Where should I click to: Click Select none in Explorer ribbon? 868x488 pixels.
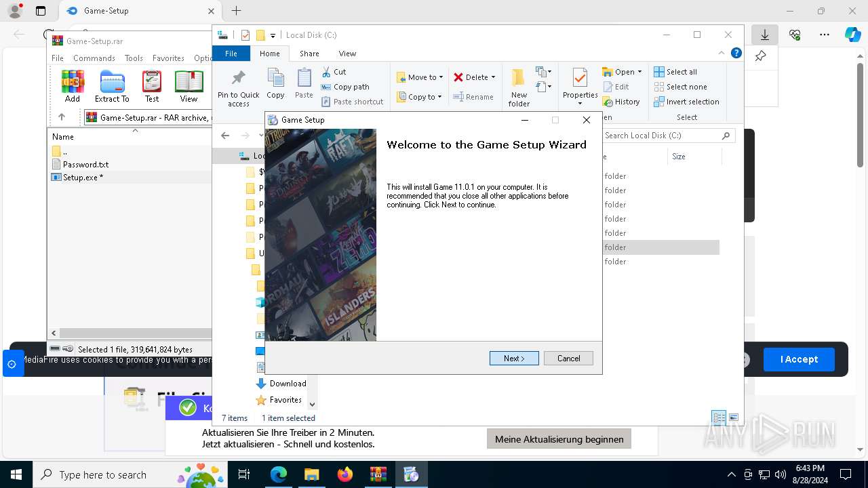pos(680,87)
